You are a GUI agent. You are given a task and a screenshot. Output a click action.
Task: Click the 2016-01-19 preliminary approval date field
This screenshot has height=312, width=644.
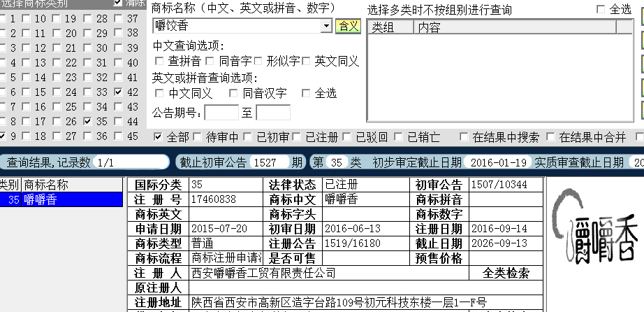(x=498, y=162)
